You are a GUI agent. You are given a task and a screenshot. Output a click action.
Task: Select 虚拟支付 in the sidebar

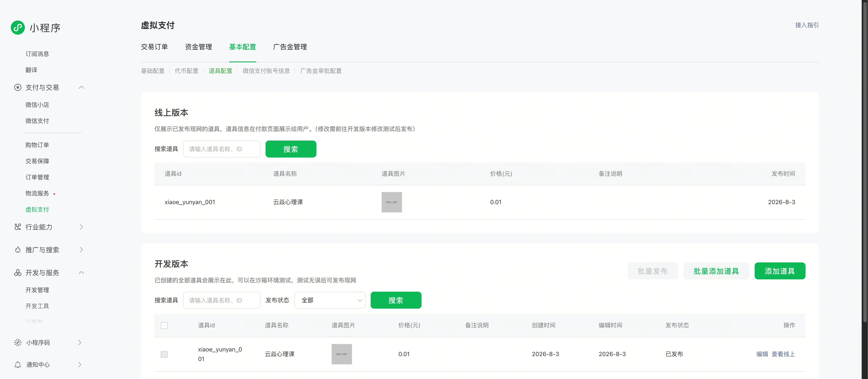[x=37, y=210]
